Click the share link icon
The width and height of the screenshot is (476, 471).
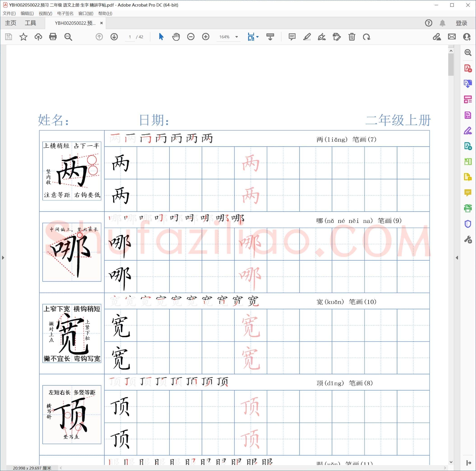pyautogui.click(x=437, y=37)
